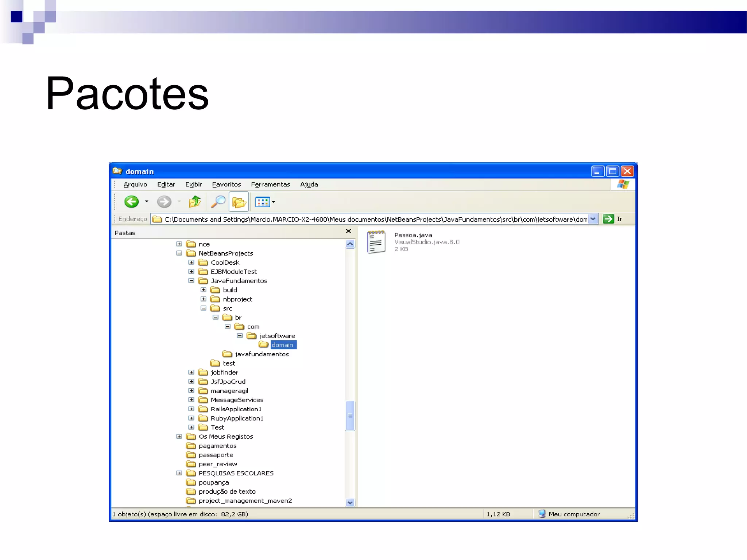The width and height of the screenshot is (747, 560).
Task: Collapse the NetBeansProjects folder node
Action: [179, 253]
